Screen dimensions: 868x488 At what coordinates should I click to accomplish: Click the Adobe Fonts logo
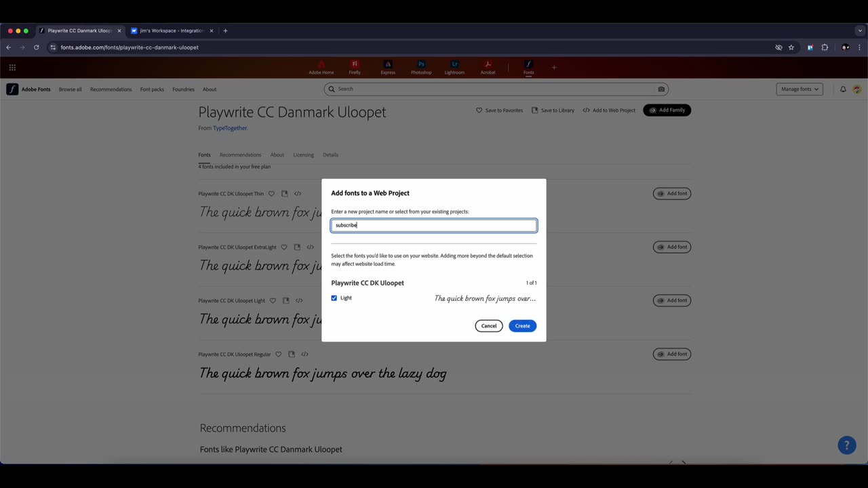coord(28,89)
